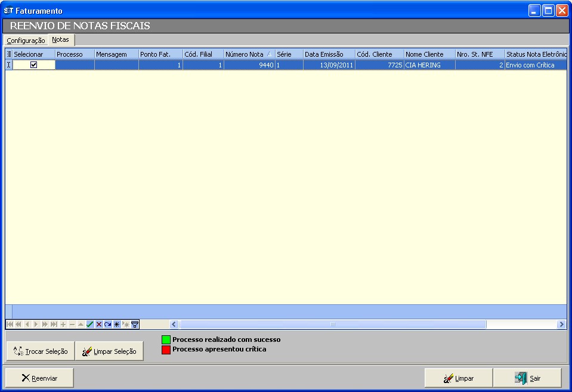Click the first record icon in navigator
This screenshot has width=572, height=392.
(x=10, y=324)
